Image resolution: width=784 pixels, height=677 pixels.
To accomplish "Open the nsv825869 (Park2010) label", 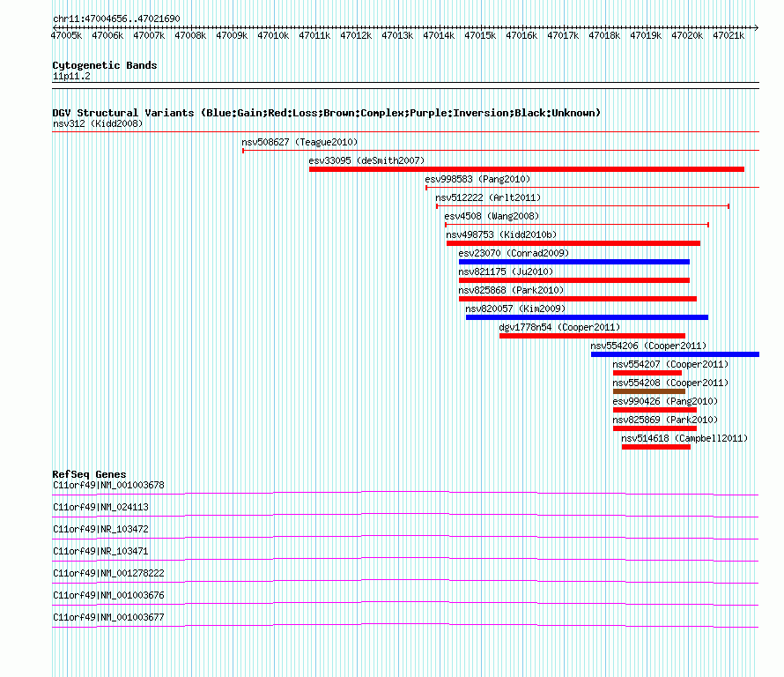I will pos(665,420).
